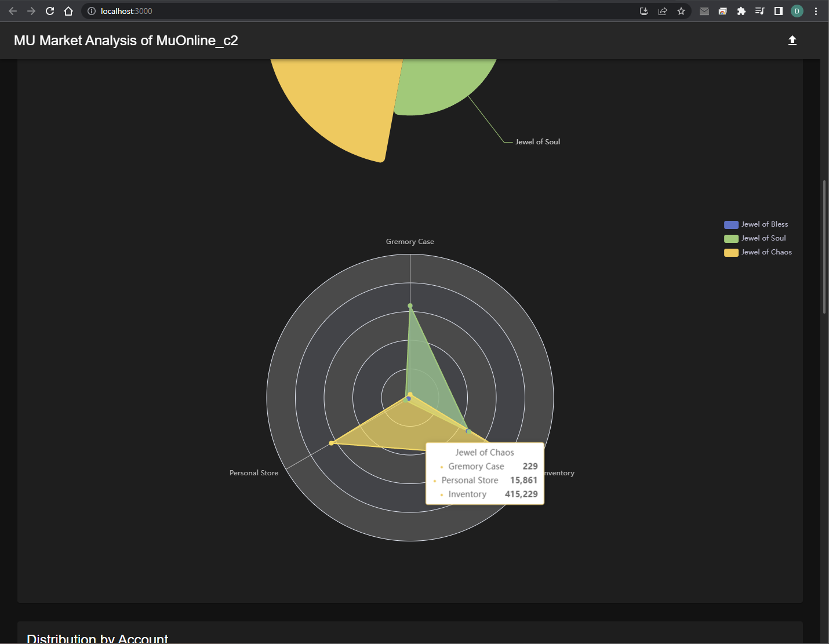Click the Jewel of Chaos legend label
Image resolution: width=829 pixels, height=644 pixels.
pos(766,252)
